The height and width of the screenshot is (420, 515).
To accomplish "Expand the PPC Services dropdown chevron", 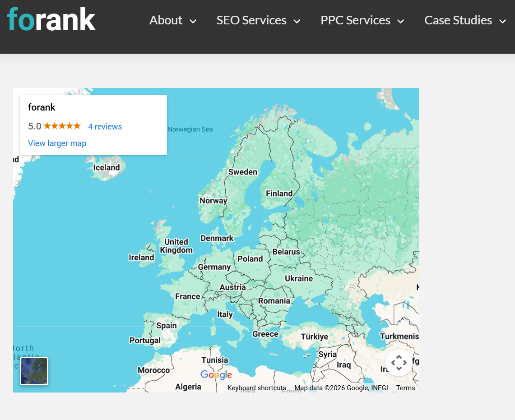I will click(x=401, y=21).
